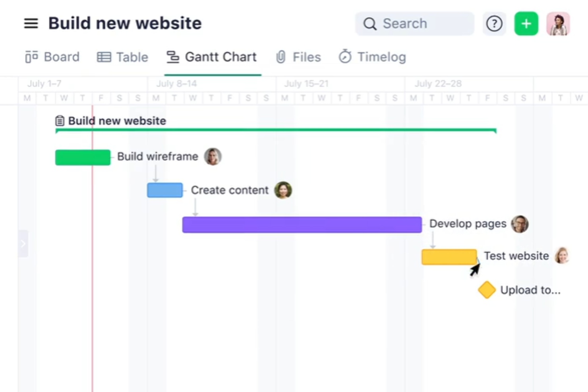Screen dimensions: 588x392
Task: Click in the Search field
Action: 415,24
